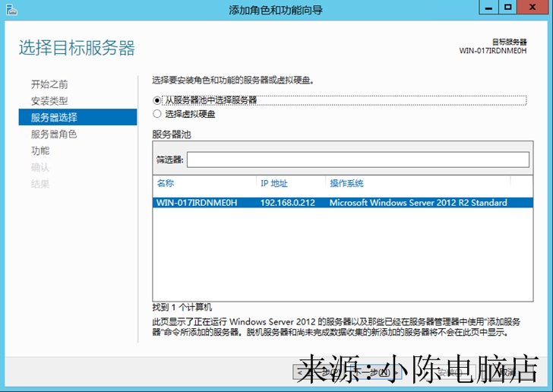The image size is (553, 392).
Task: Open the 服务器角色 step
Action: [54, 134]
